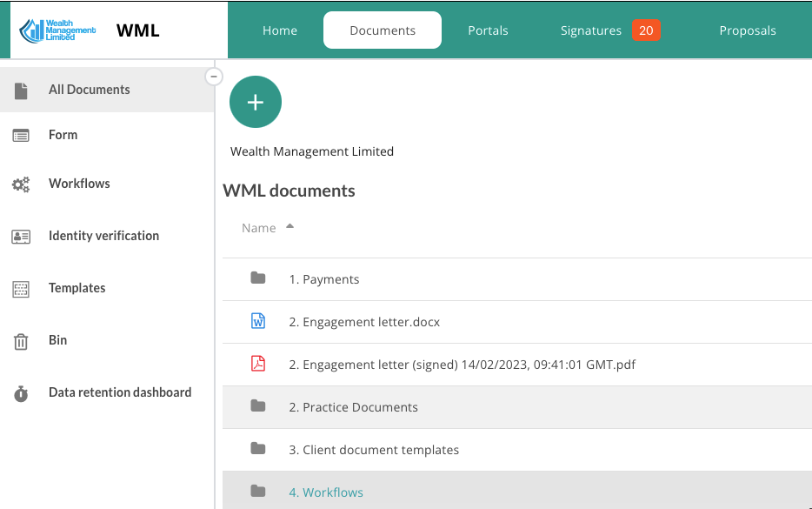The image size is (812, 509).
Task: Click the Wealth Management Limited logo
Action: (x=57, y=29)
